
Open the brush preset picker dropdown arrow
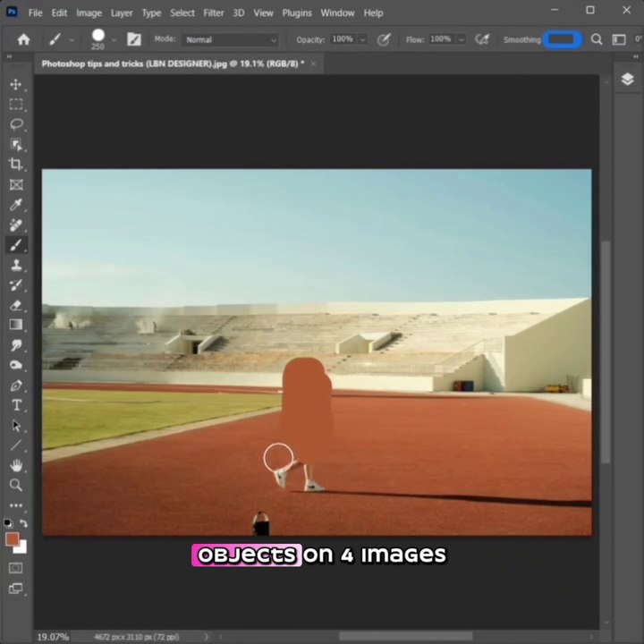114,40
